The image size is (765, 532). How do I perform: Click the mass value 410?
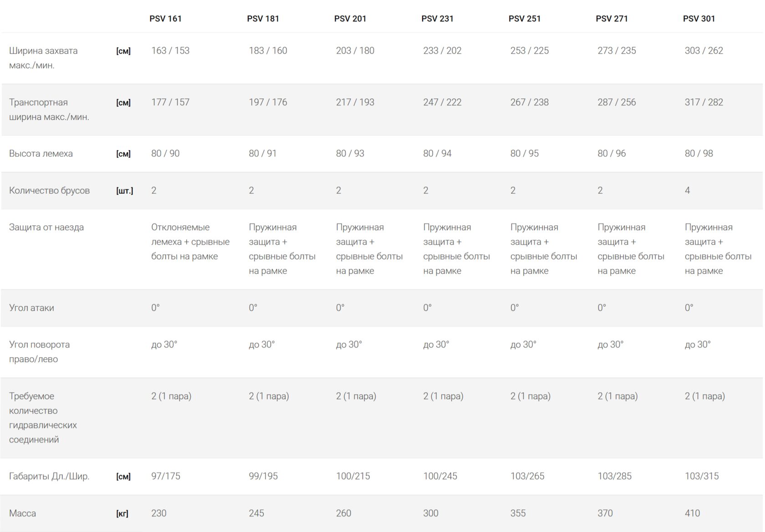click(692, 513)
